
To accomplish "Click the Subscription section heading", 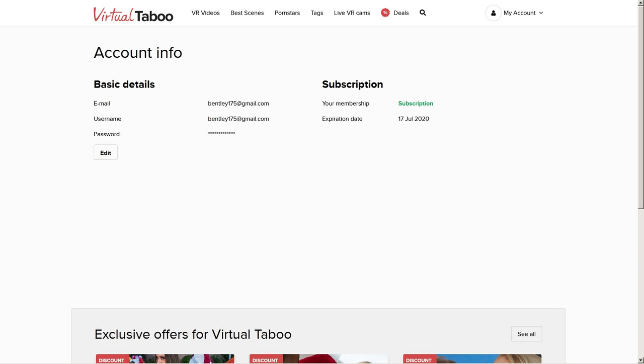I will point(353,84).
